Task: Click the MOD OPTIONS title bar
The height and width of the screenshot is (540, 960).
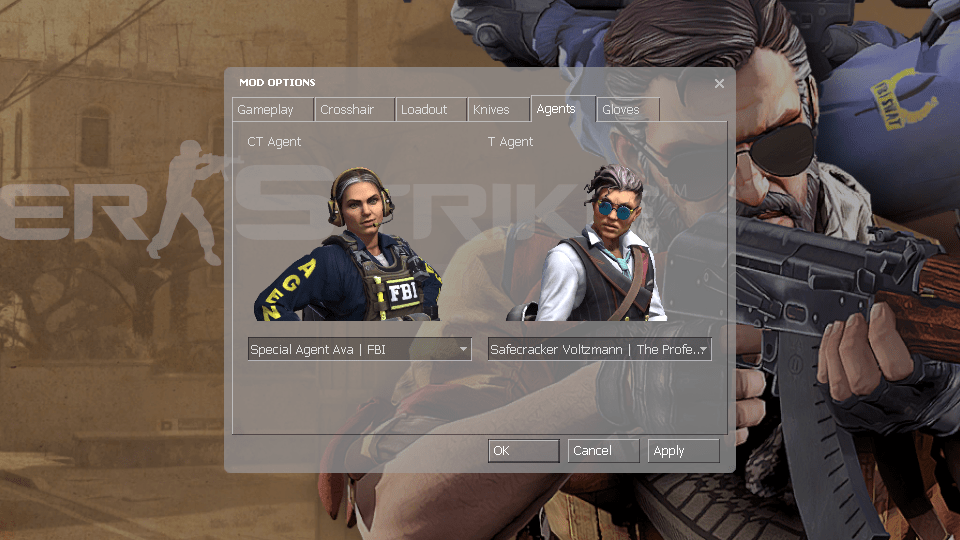Action: 450,82
